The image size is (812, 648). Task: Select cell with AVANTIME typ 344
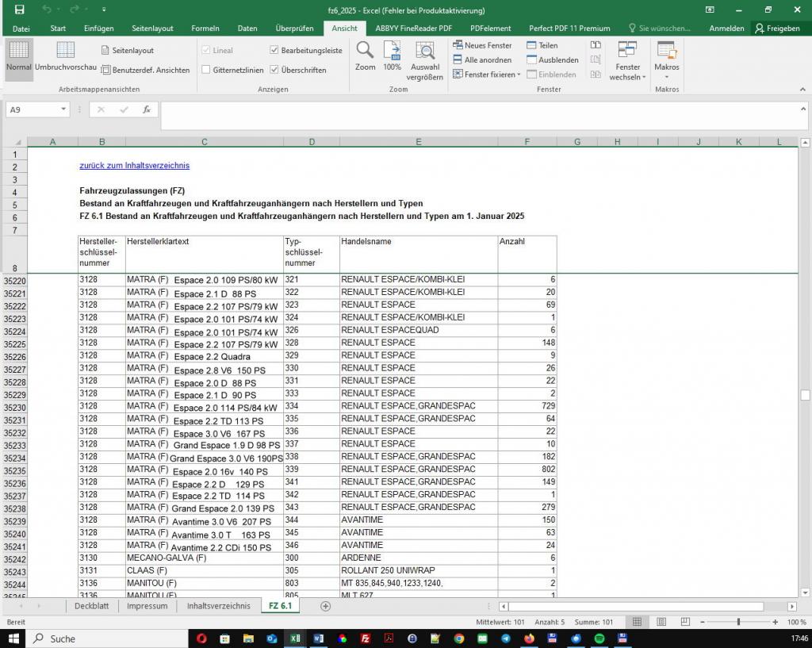419,520
